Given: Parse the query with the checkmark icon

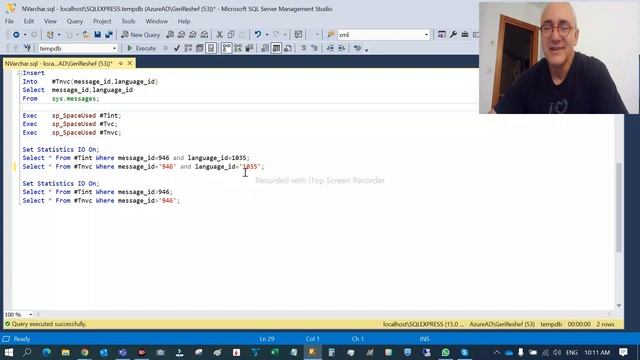Looking at the screenshot, I should click(176, 48).
